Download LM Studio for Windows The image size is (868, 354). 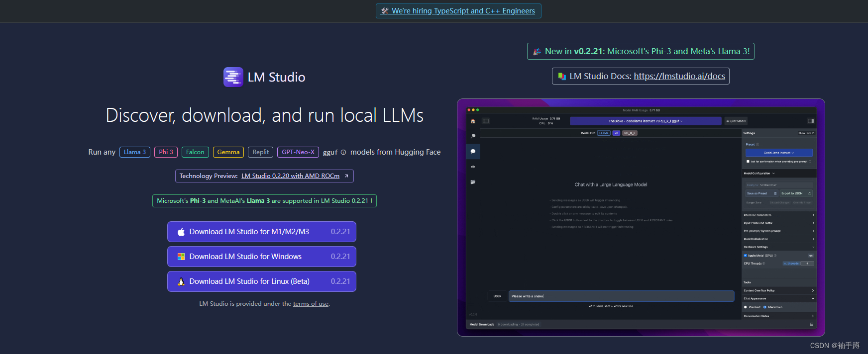tap(262, 257)
